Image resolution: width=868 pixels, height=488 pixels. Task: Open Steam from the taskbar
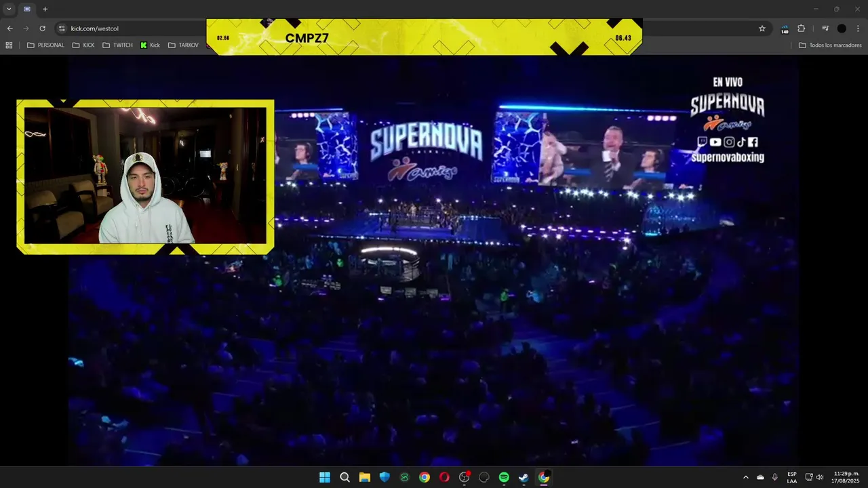point(524,477)
